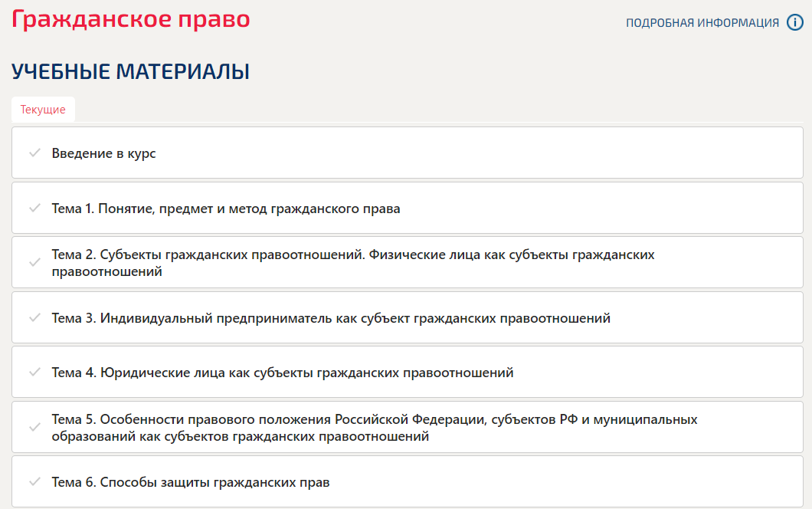The width and height of the screenshot is (812, 509).
Task: Expand Тема 1 Понятие, предмет и метод
Action: (226, 209)
